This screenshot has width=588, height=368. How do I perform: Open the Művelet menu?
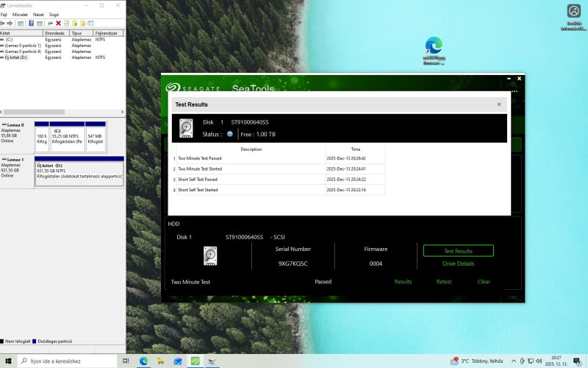[x=20, y=15]
